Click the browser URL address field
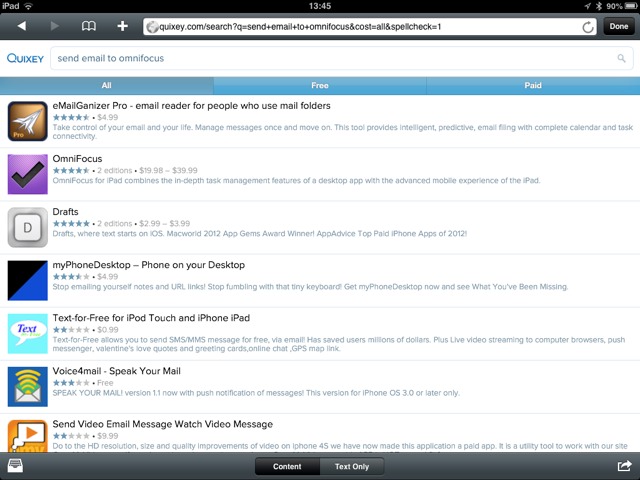Screen dimensions: 640x480 point(370,26)
